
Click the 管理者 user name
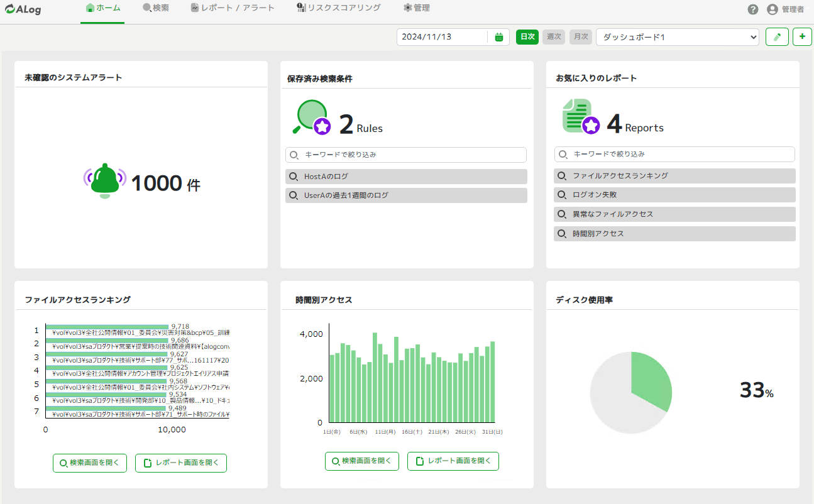(793, 9)
